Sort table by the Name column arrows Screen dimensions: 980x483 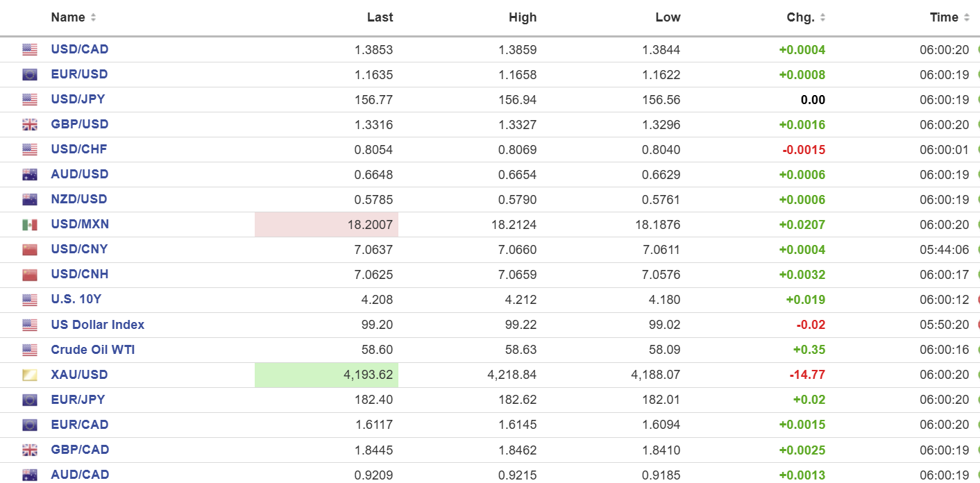pos(93,17)
